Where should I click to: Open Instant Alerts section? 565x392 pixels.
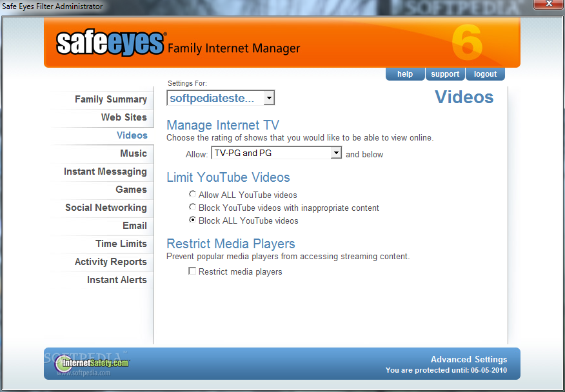(117, 280)
